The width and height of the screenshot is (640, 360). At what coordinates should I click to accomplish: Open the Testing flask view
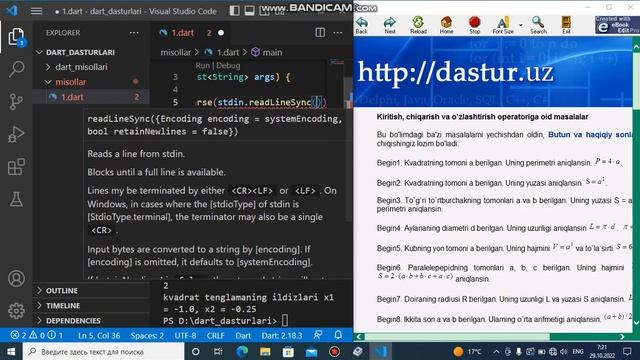pyautogui.click(x=16, y=200)
